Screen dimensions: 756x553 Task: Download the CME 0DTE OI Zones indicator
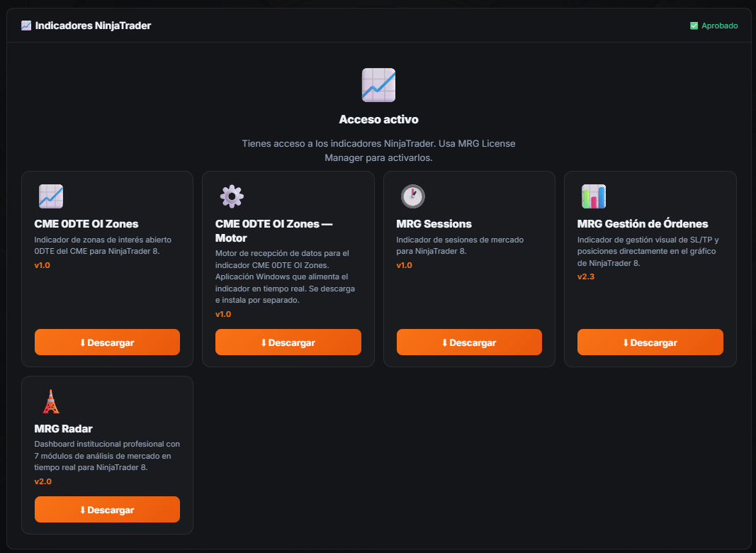[107, 342]
